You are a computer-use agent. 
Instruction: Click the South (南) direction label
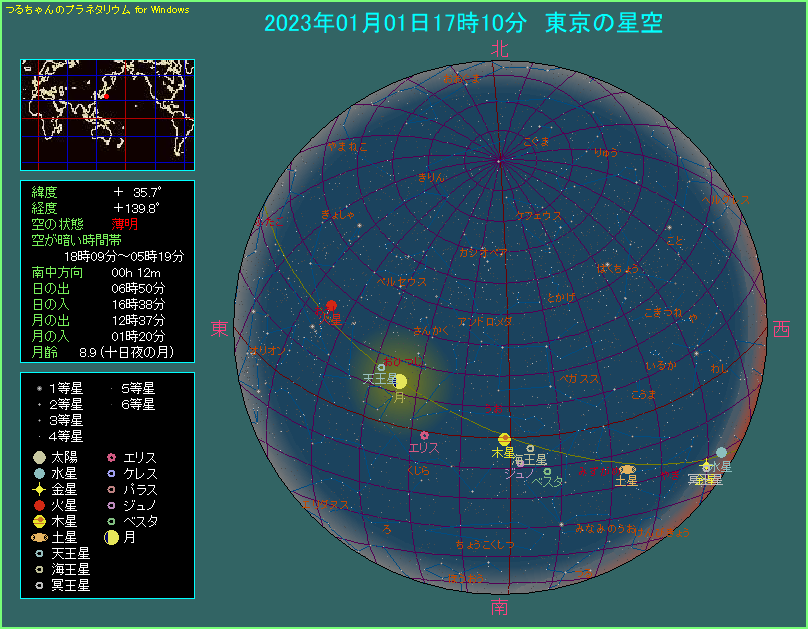pyautogui.click(x=500, y=606)
